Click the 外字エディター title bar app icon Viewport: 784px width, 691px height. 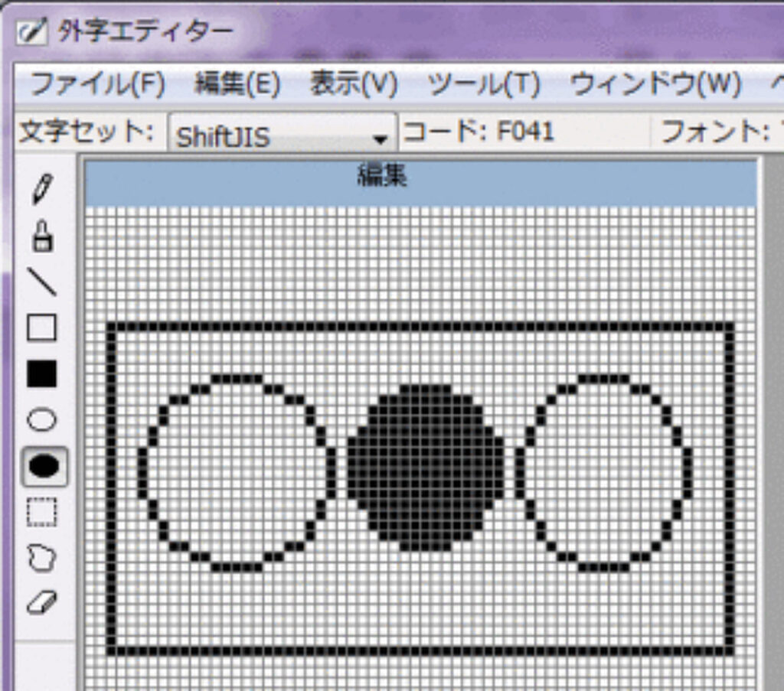click(31, 32)
